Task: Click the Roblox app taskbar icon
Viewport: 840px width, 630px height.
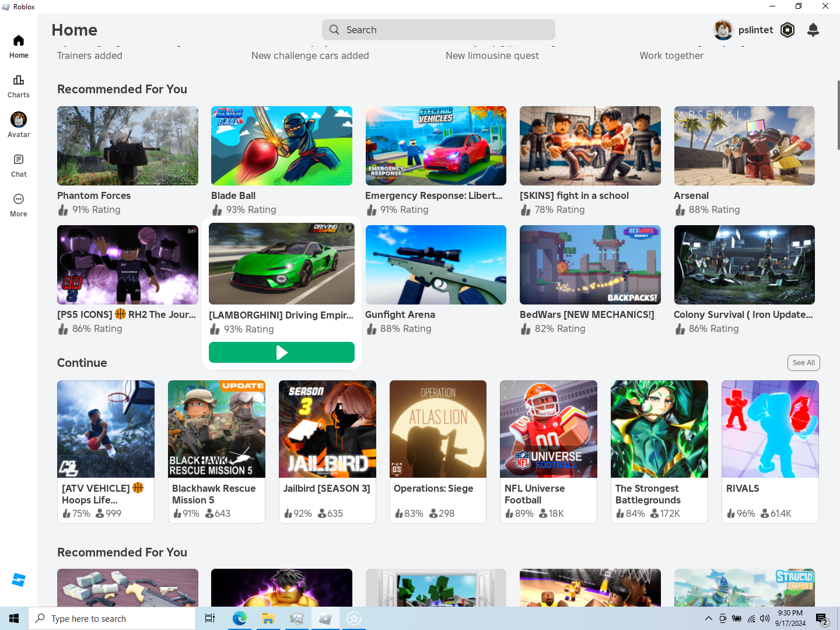Action: coord(325,618)
